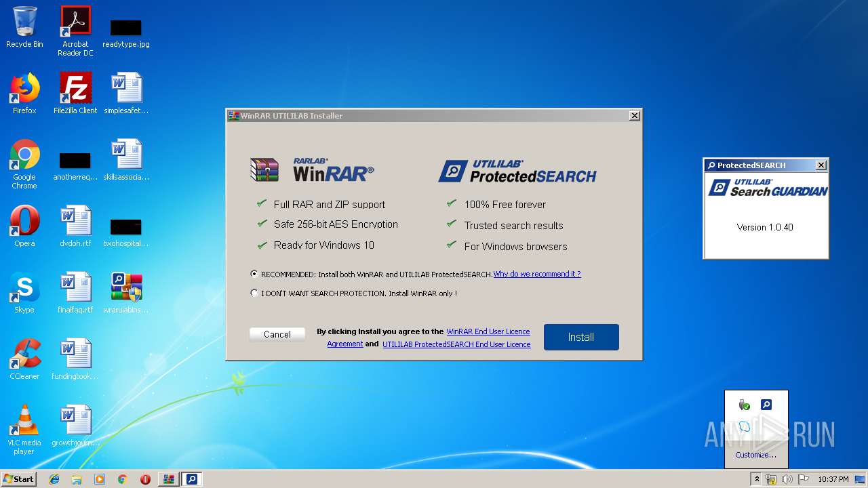Image resolution: width=868 pixels, height=488 pixels.
Task: Select the recommended install both programs option
Action: [x=254, y=274]
